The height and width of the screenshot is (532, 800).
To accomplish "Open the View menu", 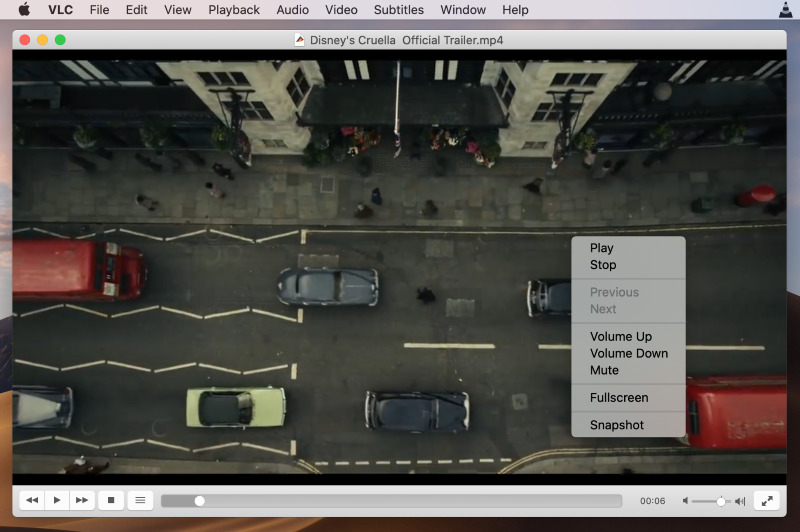I will pyautogui.click(x=178, y=10).
